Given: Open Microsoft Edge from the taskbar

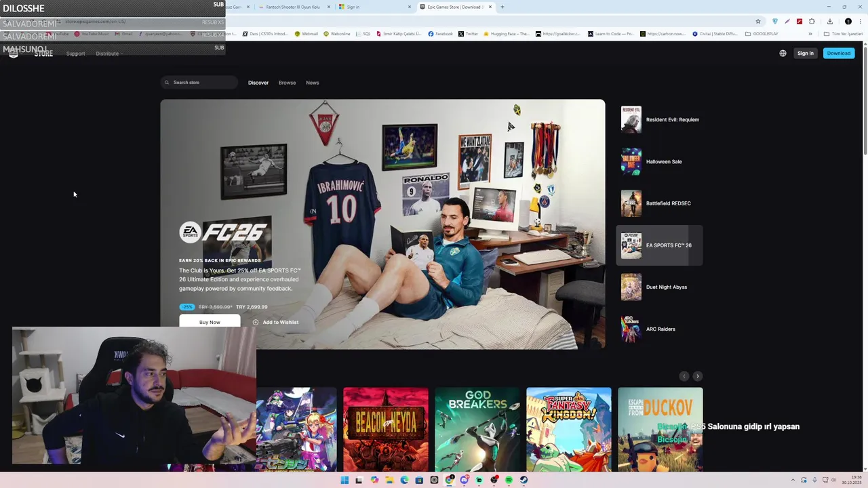Looking at the screenshot, I should pyautogui.click(x=404, y=480).
